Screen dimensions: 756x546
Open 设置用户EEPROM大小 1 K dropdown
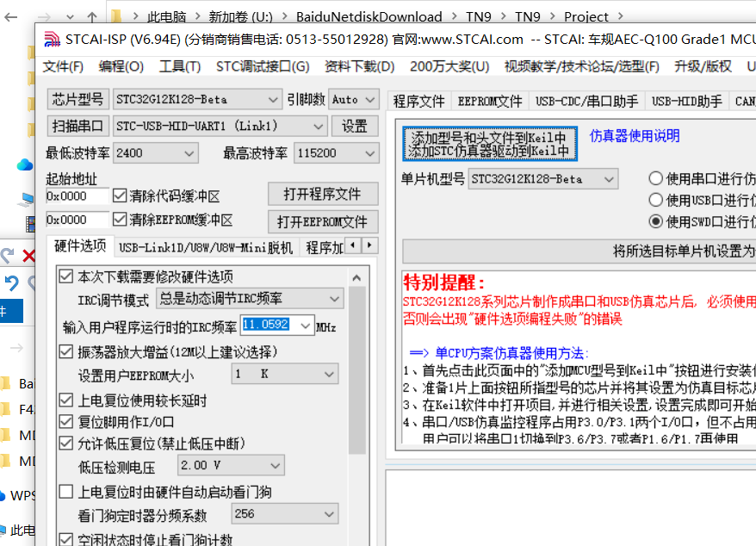pos(285,374)
